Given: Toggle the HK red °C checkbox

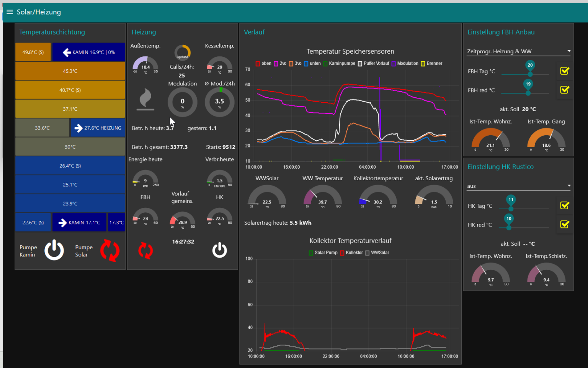Looking at the screenshot, I should [x=564, y=224].
